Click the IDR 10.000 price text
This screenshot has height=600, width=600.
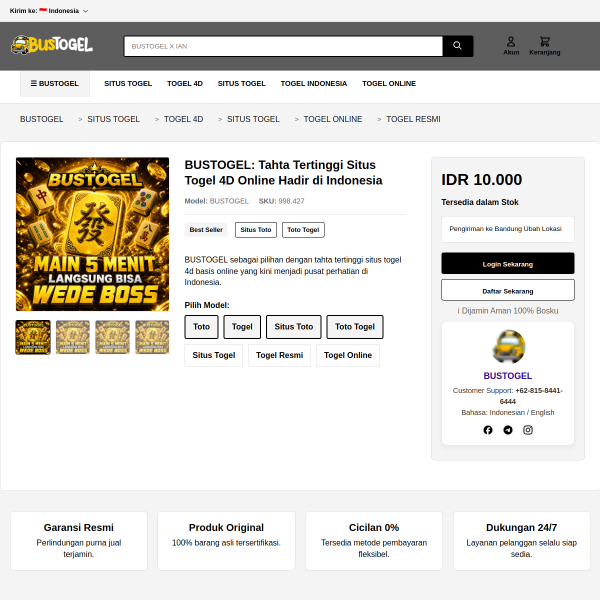(482, 179)
